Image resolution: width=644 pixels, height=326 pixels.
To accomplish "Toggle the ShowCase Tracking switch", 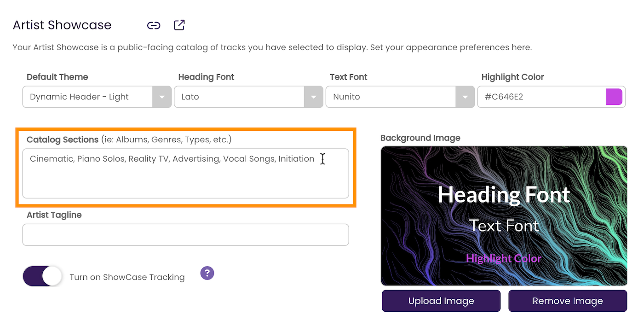I will click(x=42, y=276).
